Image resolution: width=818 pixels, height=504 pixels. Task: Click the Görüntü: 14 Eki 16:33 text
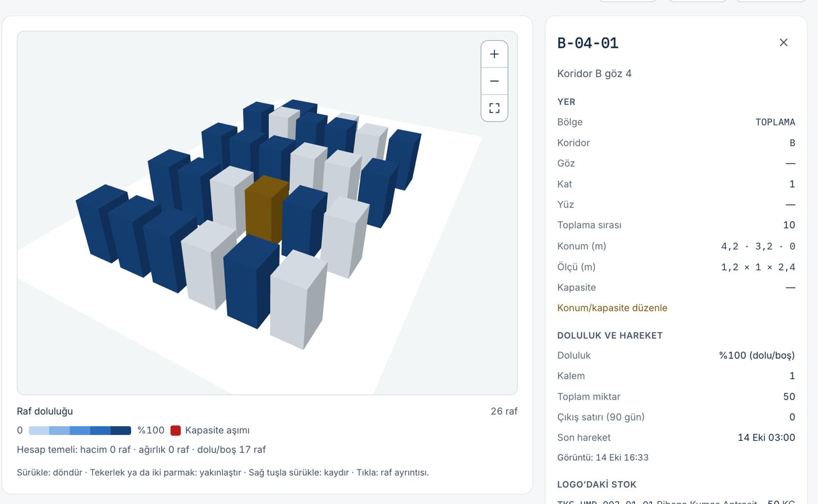(x=603, y=457)
